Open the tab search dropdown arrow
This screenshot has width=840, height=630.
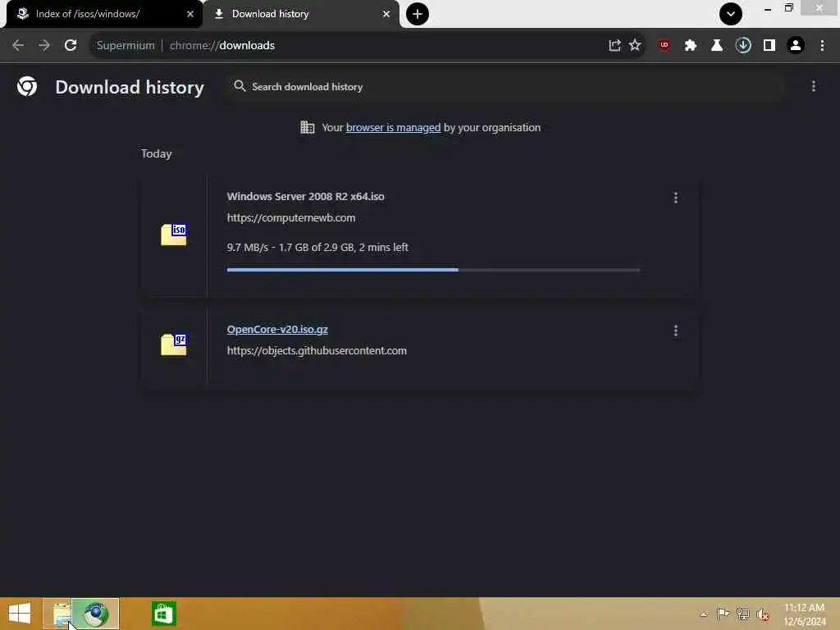coord(731,14)
